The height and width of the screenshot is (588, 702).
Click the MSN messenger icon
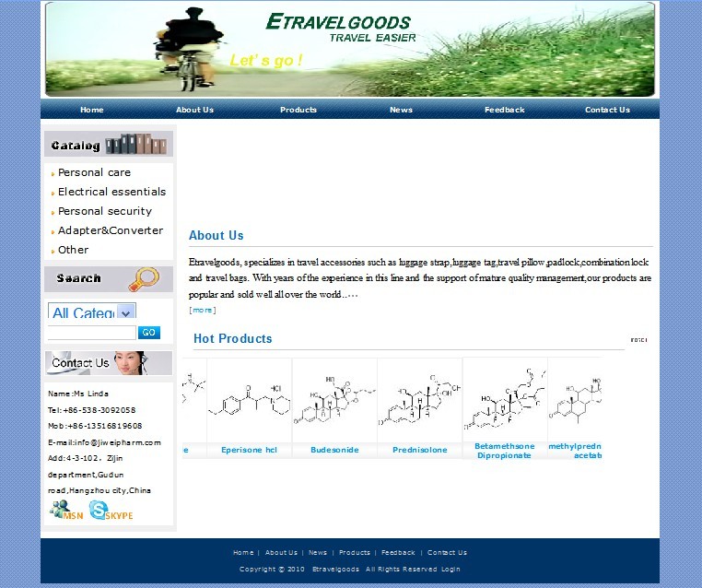[66, 510]
